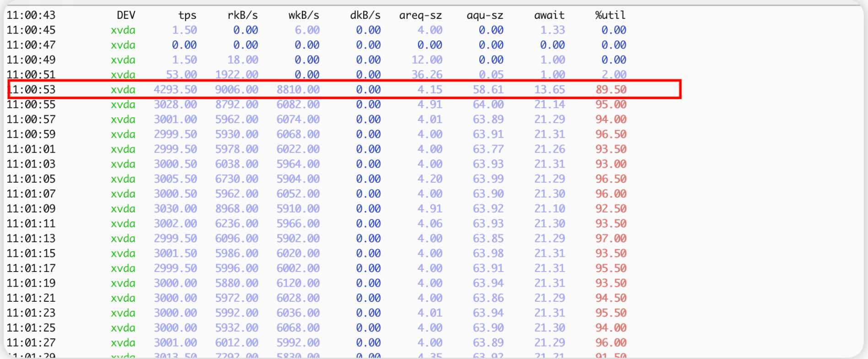Click the dkB/s column header
Screen dimensions: 868x359
(365, 15)
